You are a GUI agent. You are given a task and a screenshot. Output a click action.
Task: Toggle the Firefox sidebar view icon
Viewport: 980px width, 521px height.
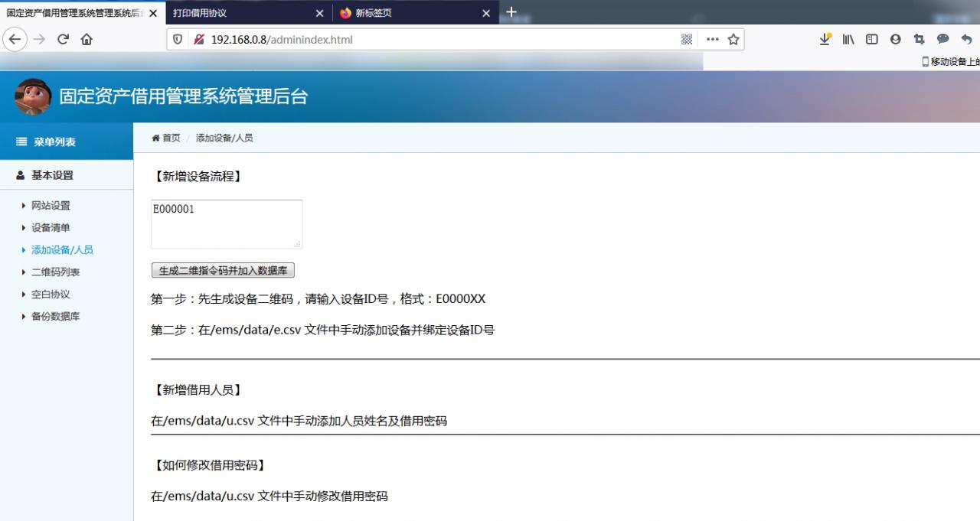[872, 39]
